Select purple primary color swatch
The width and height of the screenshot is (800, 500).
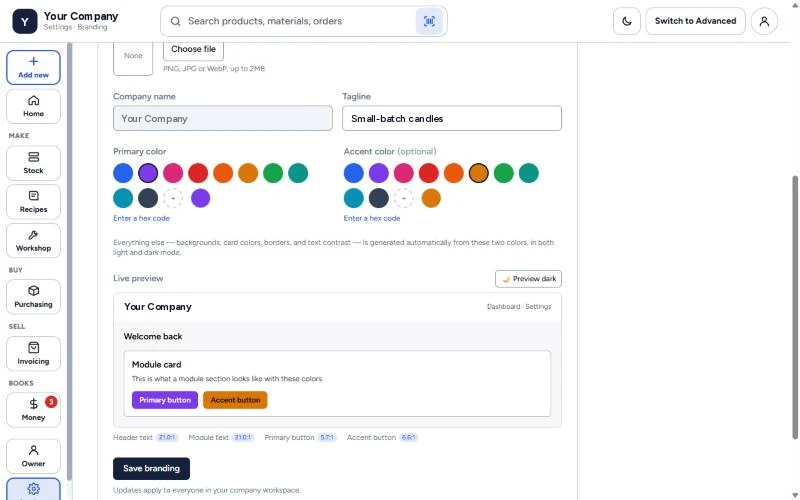[148, 173]
